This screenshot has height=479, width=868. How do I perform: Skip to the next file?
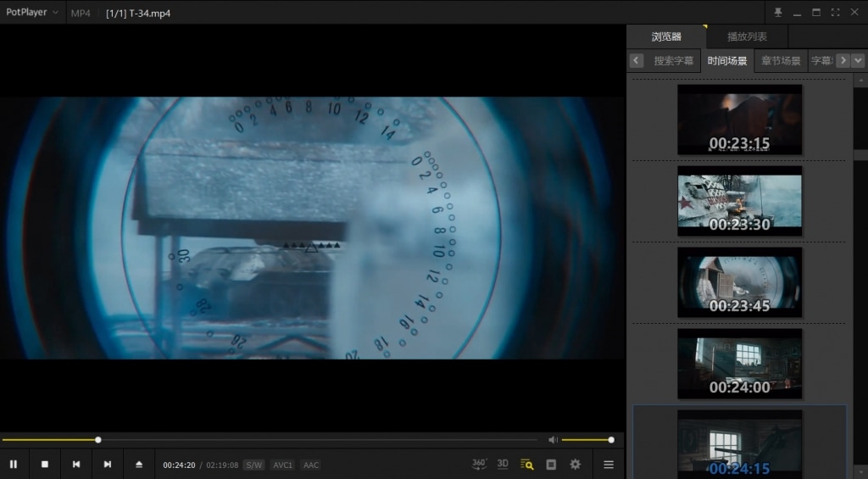[x=108, y=465]
